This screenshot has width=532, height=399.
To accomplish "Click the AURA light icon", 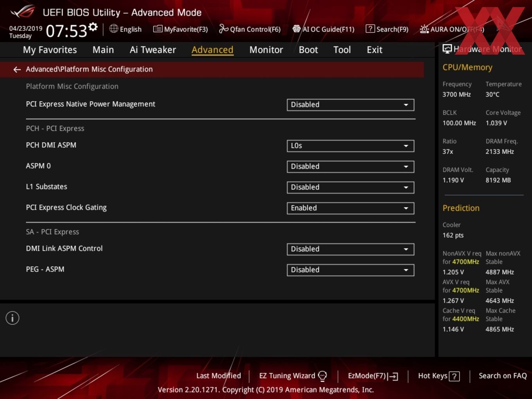I will [x=424, y=29].
